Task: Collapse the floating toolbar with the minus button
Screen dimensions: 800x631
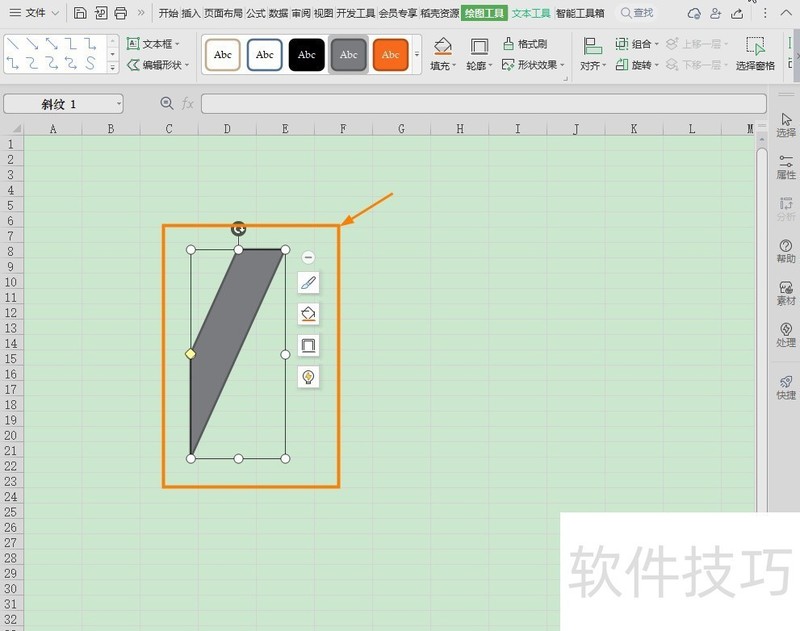Action: [307, 257]
